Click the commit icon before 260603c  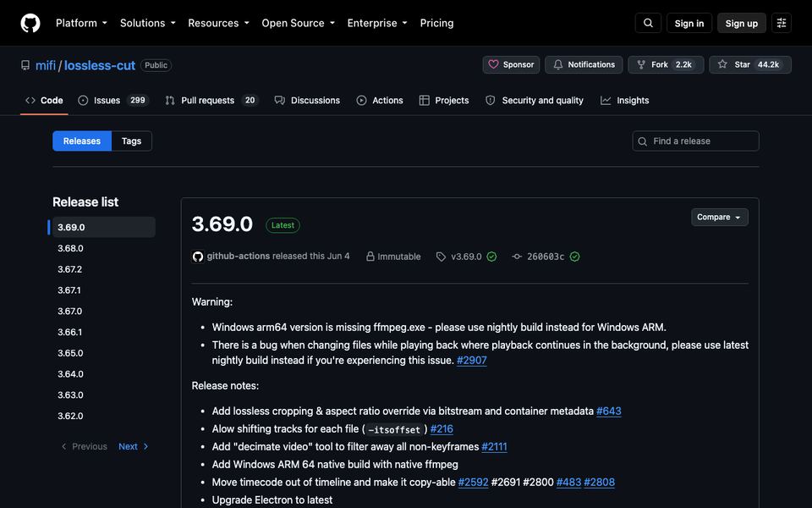tap(517, 257)
